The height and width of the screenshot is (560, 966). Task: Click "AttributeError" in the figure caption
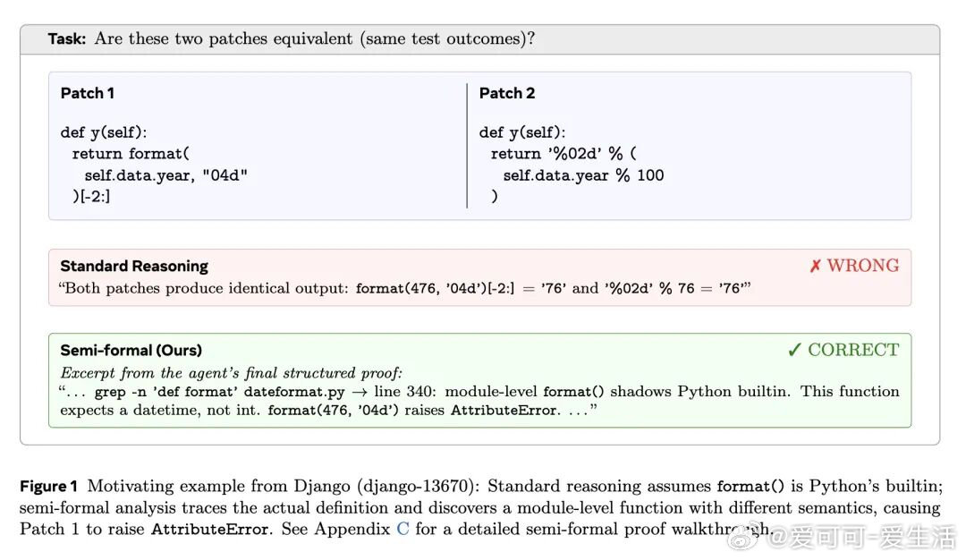pyautogui.click(x=210, y=529)
